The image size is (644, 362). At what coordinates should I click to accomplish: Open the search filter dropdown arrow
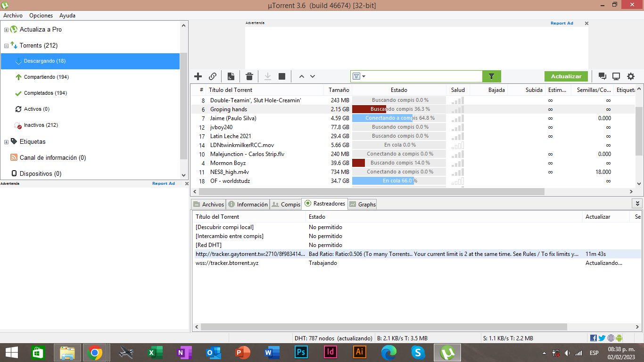point(364,76)
